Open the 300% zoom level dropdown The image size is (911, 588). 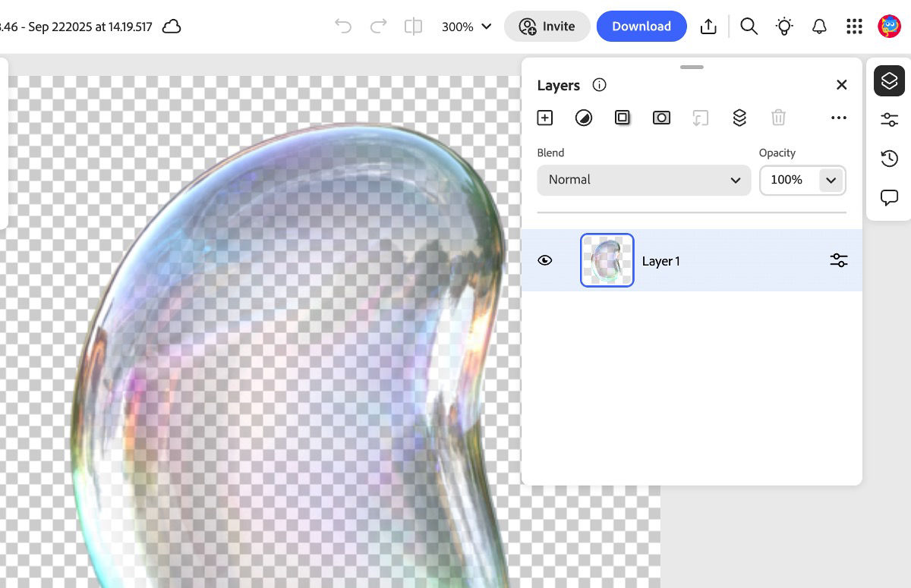click(x=467, y=27)
